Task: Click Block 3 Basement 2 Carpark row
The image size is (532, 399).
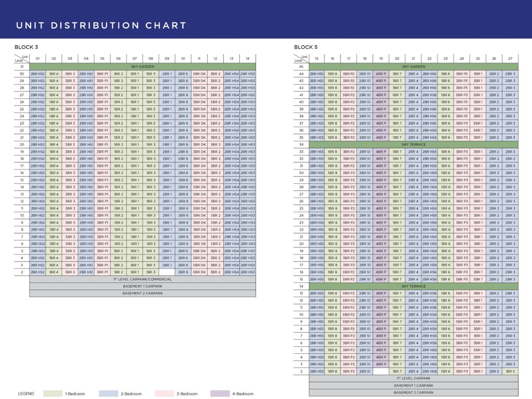Action: point(143,293)
